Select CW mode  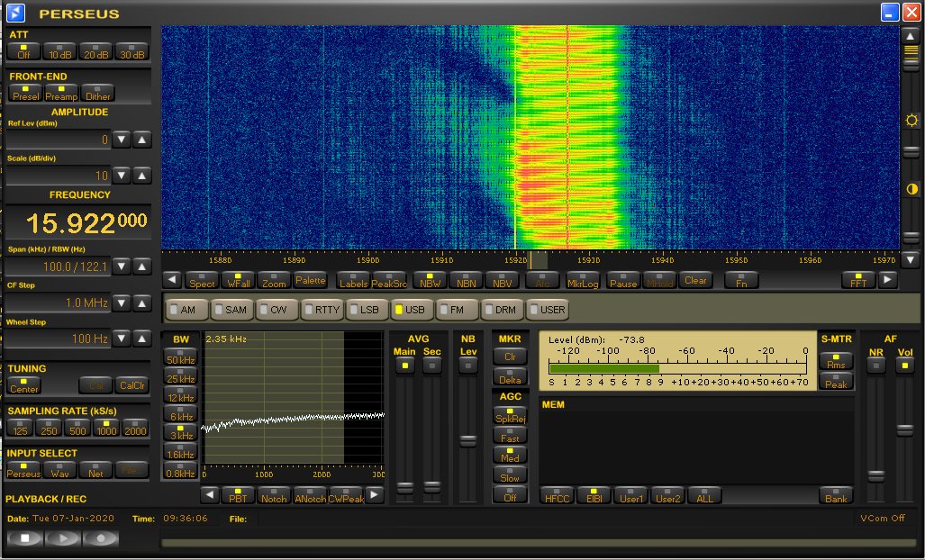tap(277, 310)
